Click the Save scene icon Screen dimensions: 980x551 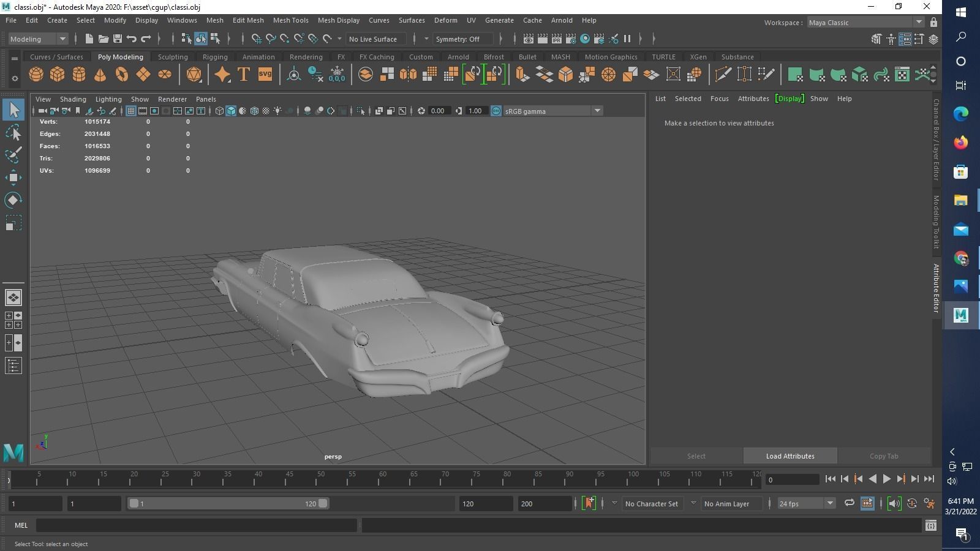(118, 39)
